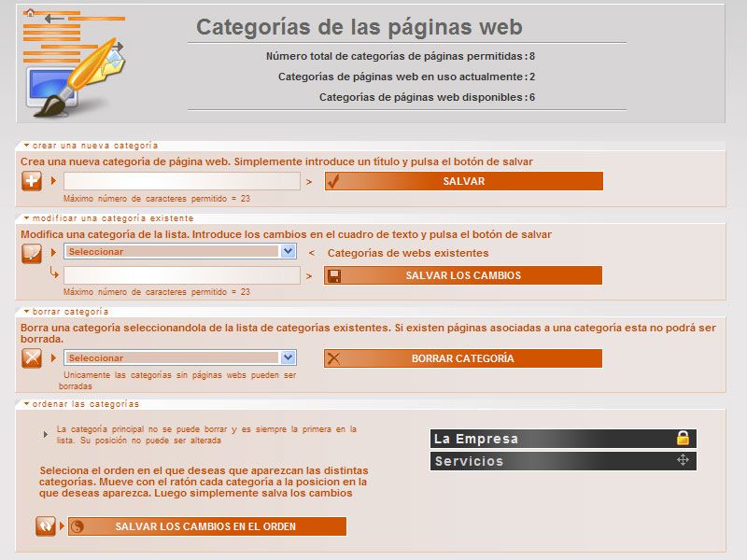Click the X delete icon beside delete dropdown

[x=32, y=358]
